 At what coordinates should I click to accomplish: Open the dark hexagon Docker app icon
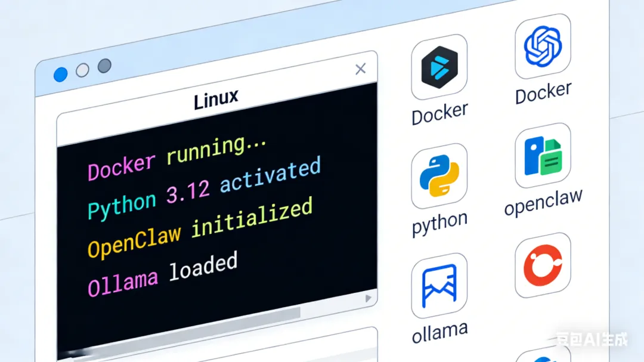439,67
